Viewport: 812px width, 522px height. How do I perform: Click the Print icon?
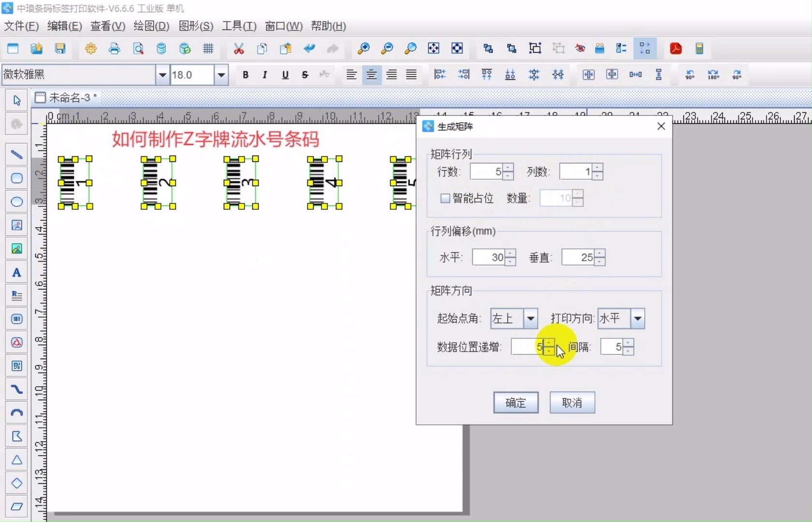(x=115, y=48)
